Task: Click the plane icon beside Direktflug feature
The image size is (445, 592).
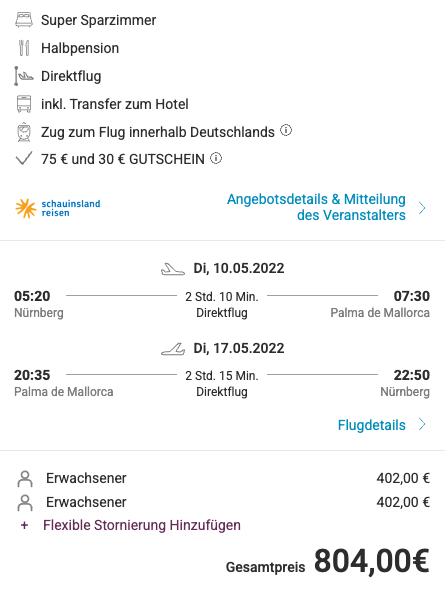Action: click(x=24, y=76)
